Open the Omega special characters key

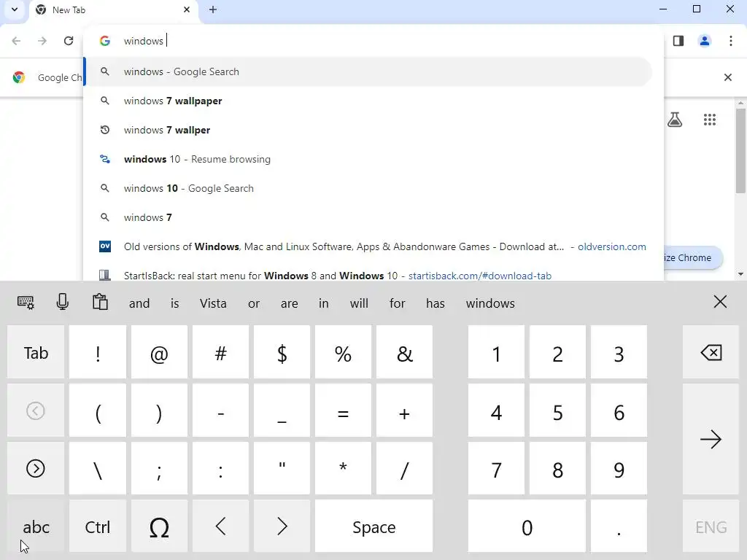click(x=159, y=526)
